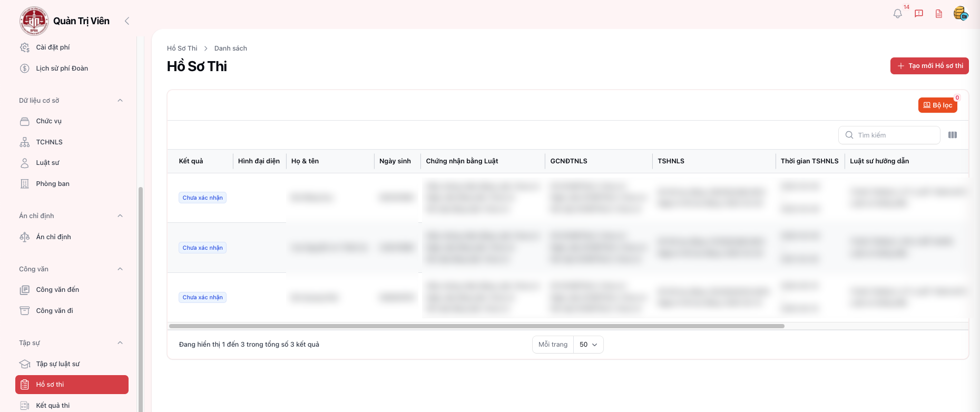Open Công văn đến menu item
The height and width of the screenshot is (412, 980).
(57, 290)
